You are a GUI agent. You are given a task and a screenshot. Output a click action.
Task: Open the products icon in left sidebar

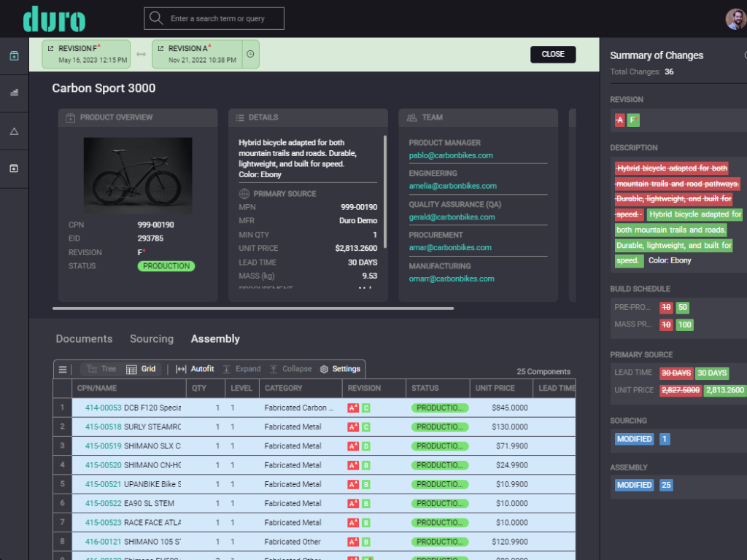(14, 56)
